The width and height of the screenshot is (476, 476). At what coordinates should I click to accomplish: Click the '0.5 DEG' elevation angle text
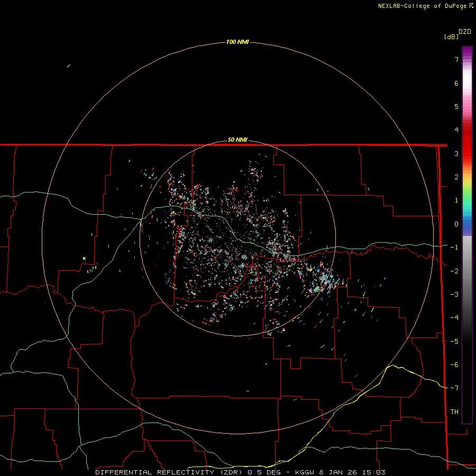264,472
